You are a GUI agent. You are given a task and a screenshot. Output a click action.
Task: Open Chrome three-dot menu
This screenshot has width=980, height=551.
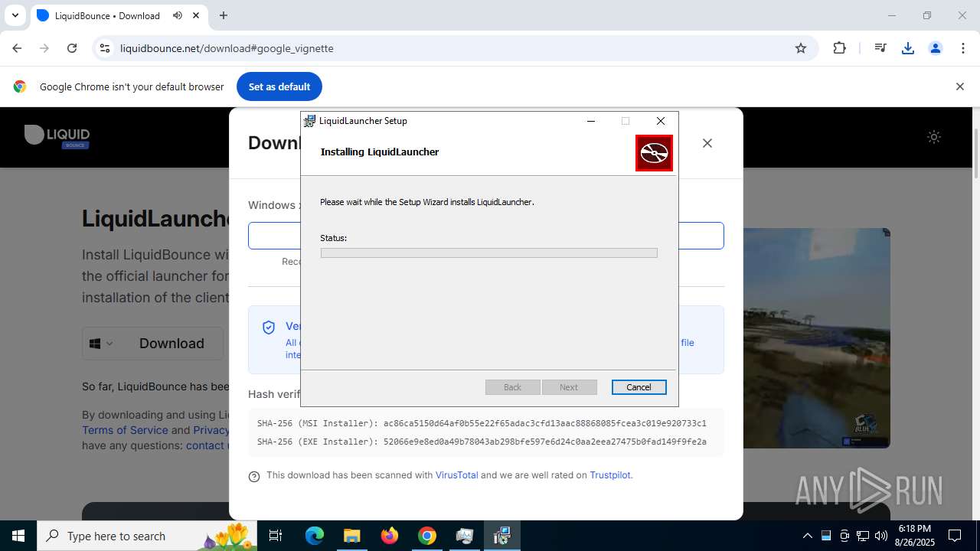point(963,48)
